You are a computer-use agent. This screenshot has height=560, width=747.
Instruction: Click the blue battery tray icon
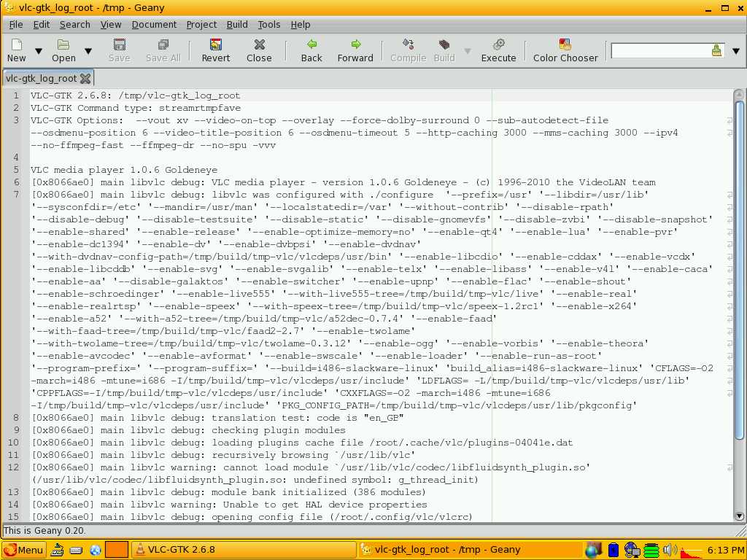pos(614,550)
